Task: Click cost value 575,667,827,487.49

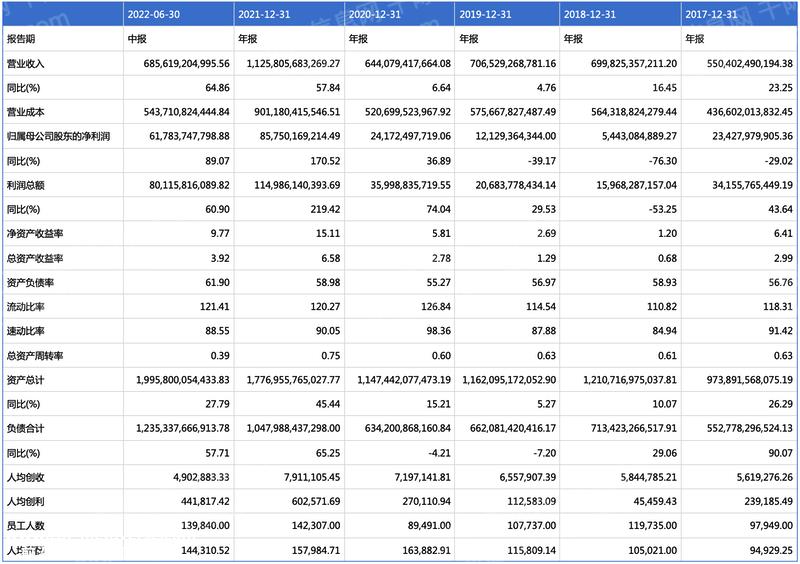Action: (x=513, y=112)
